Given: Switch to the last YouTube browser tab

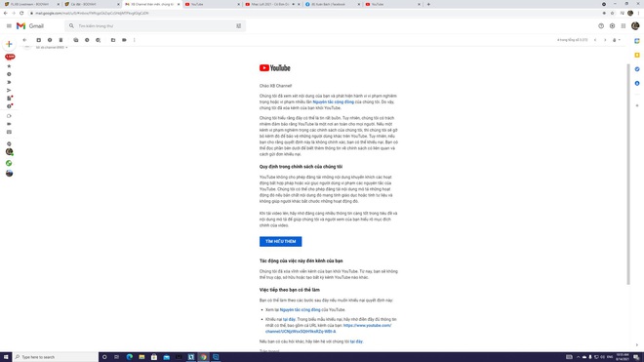Looking at the screenshot, I should pyautogui.click(x=393, y=4).
